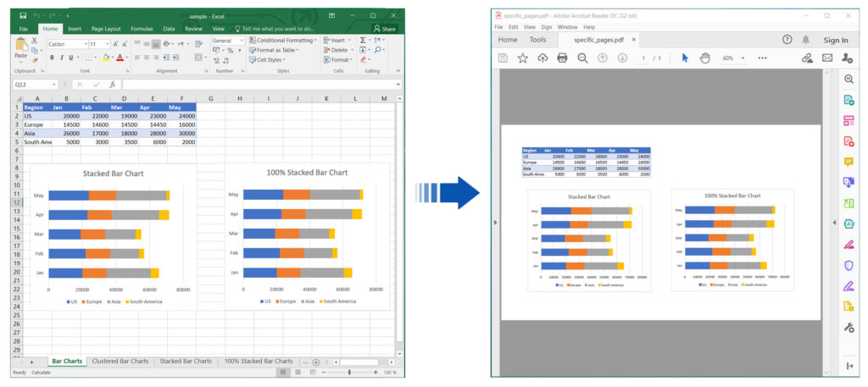Image resolution: width=868 pixels, height=387 pixels.
Task: Click the Sign In button in Acrobat
Action: [x=835, y=40]
